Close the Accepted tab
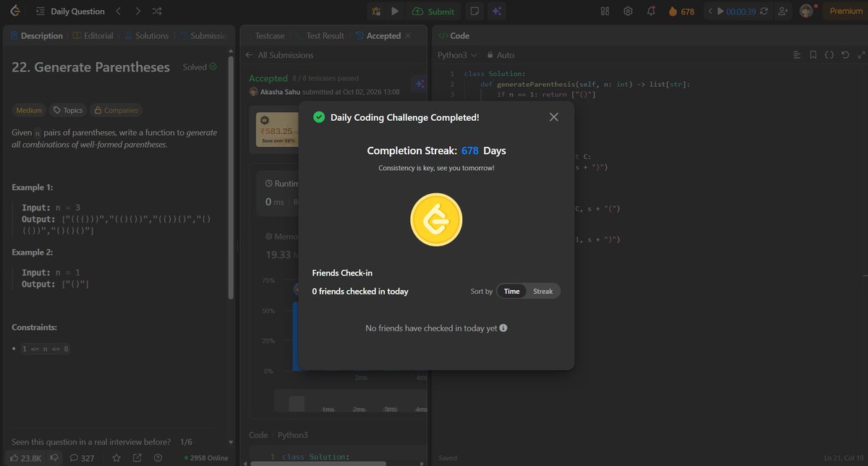Viewport: 868px width, 466px height. tap(408, 35)
